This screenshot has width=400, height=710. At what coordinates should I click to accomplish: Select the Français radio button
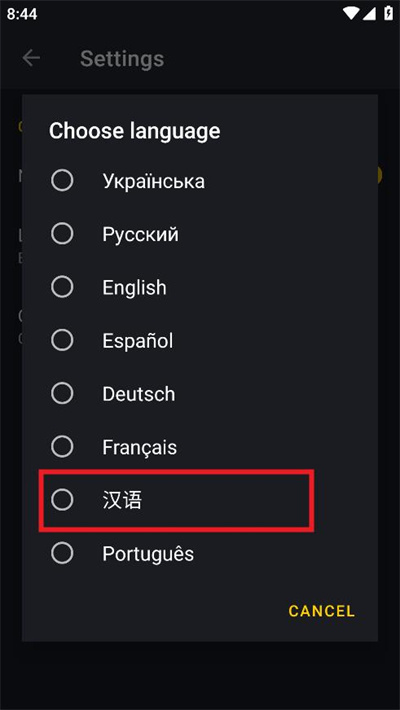pos(62,447)
